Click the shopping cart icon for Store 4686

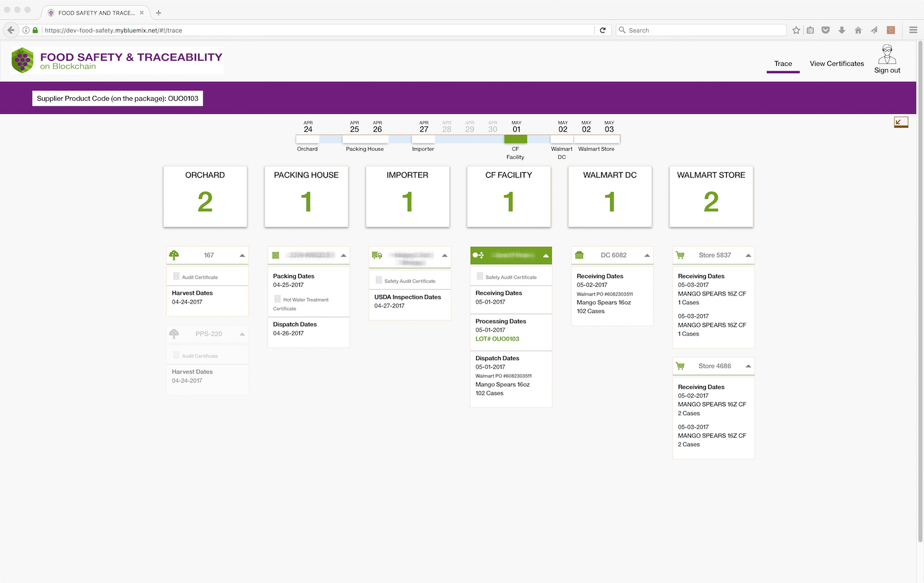[680, 366]
